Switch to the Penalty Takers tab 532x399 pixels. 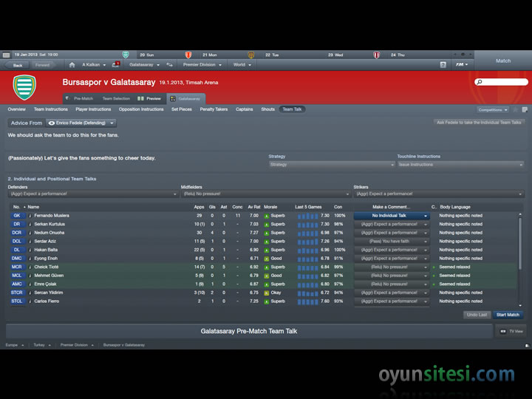(x=214, y=109)
